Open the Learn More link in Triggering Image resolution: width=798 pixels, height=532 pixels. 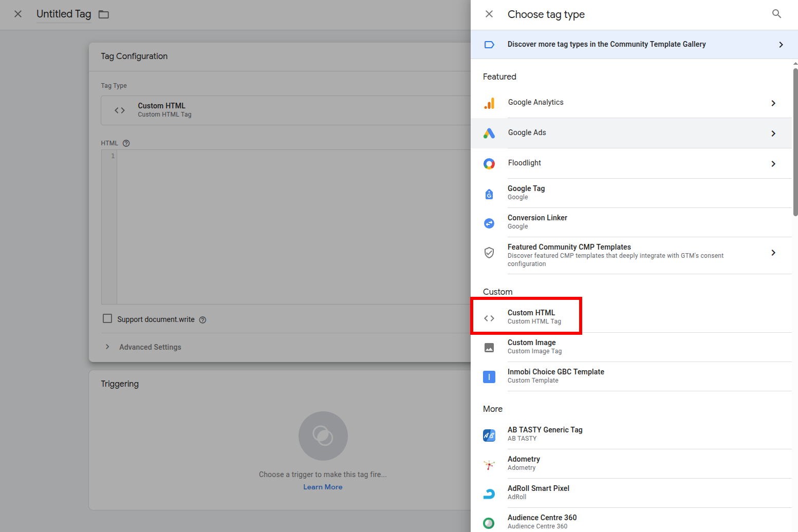point(323,487)
